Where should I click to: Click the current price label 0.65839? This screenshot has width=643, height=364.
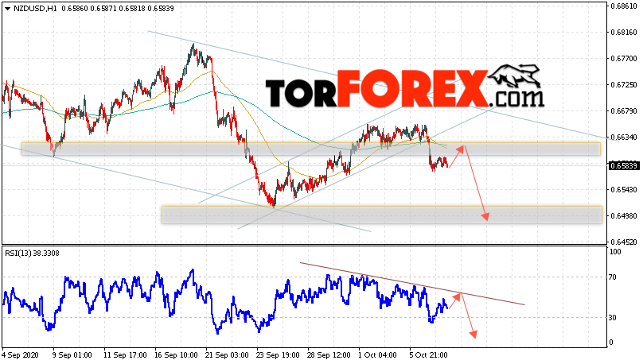tap(624, 166)
